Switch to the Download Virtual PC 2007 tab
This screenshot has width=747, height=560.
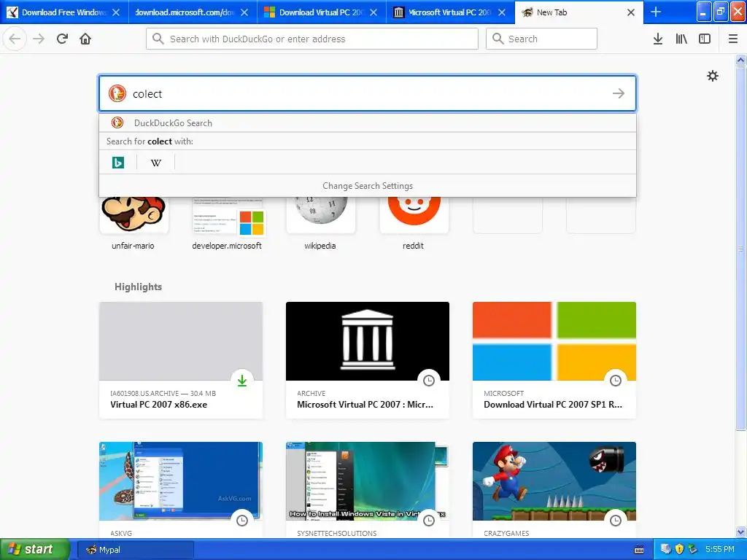322,12
